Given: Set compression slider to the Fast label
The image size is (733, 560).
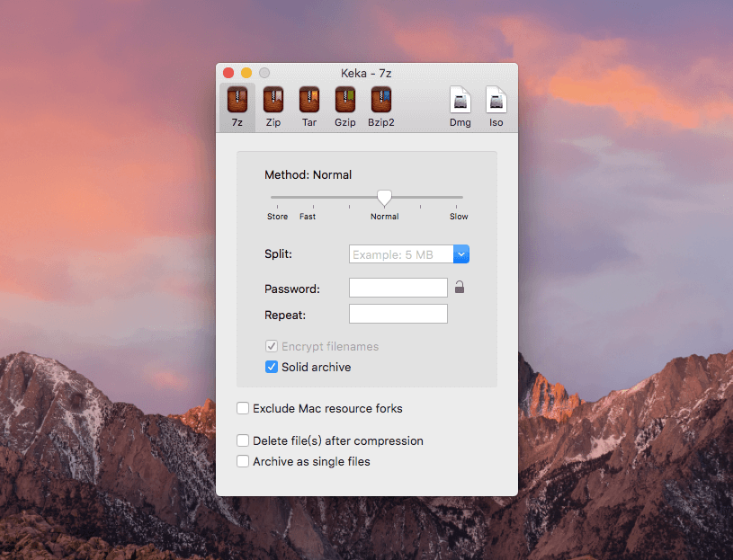Looking at the screenshot, I should tap(308, 217).
